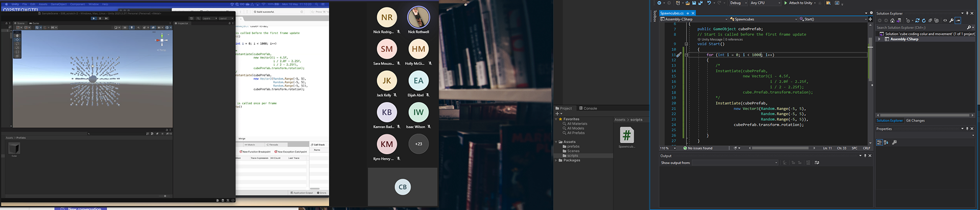Expand the Assembly-CSharp node in Solution Explorer
980x210 pixels.
[879, 39]
